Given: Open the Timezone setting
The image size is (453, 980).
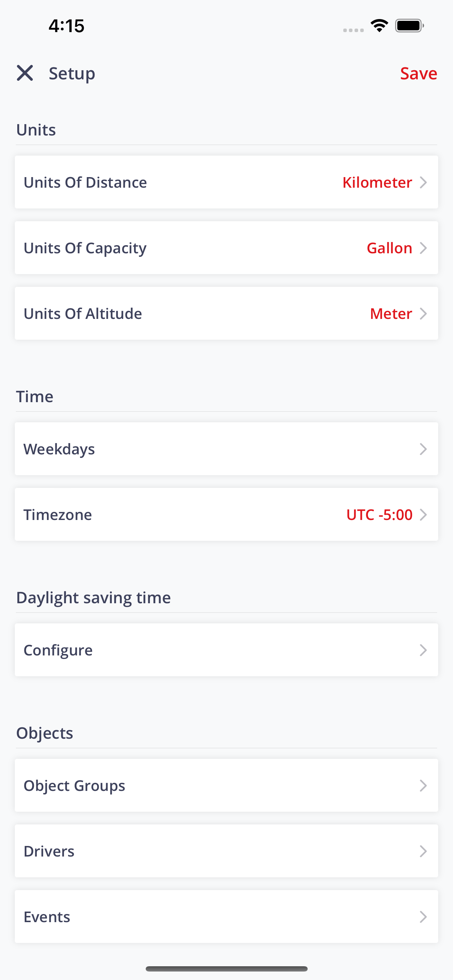Looking at the screenshot, I should point(226,514).
